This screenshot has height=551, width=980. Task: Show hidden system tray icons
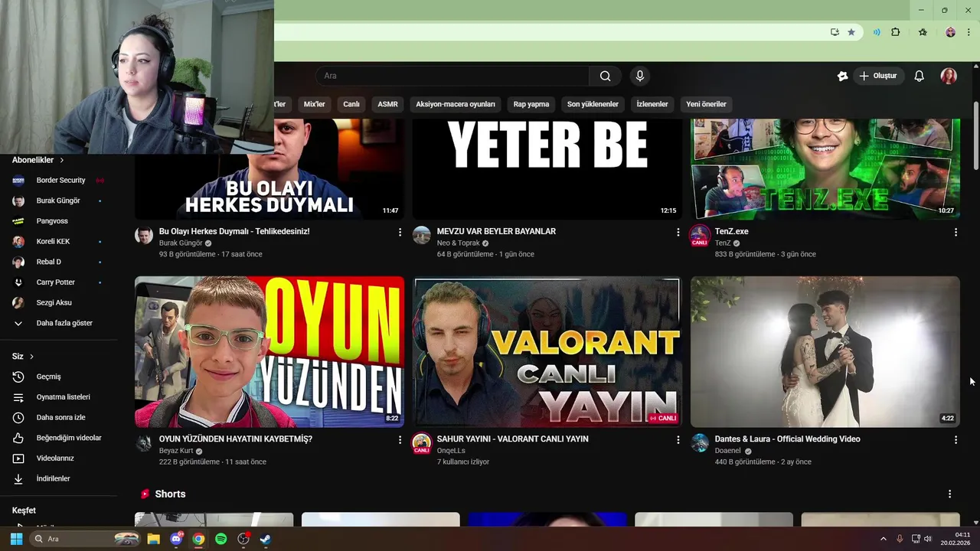point(883,539)
